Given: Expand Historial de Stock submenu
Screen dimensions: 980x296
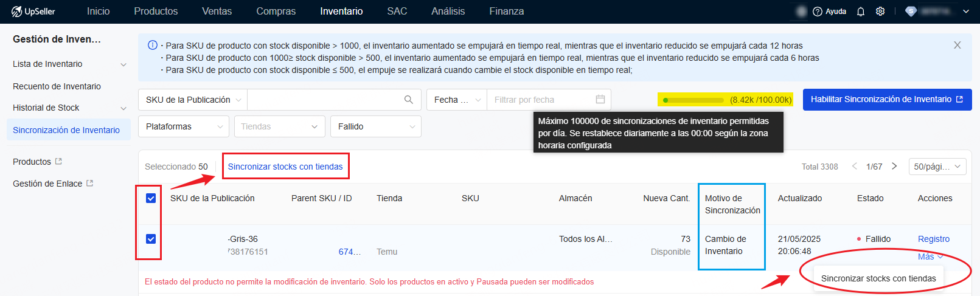Looking at the screenshot, I should 123,108.
